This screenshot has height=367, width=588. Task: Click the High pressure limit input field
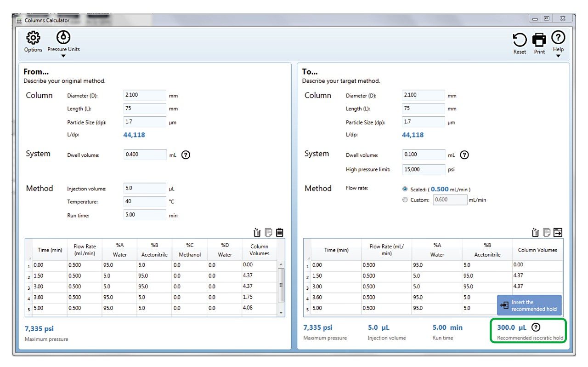pos(423,169)
